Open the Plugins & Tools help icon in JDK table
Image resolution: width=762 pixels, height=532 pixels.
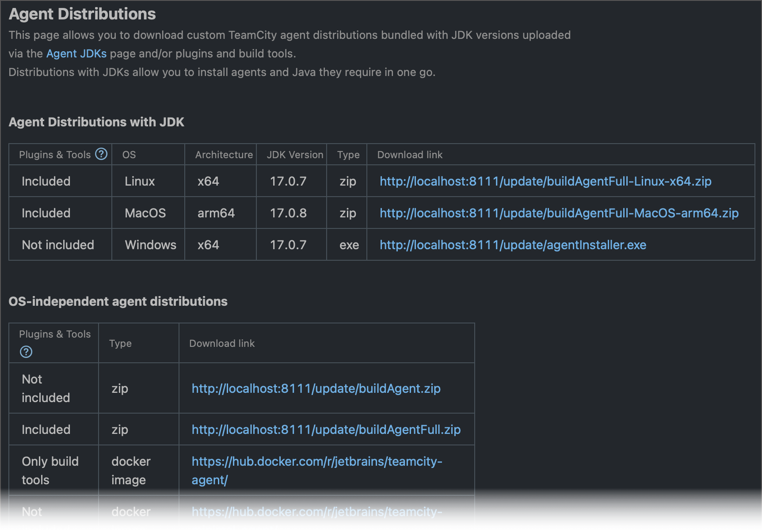(101, 154)
